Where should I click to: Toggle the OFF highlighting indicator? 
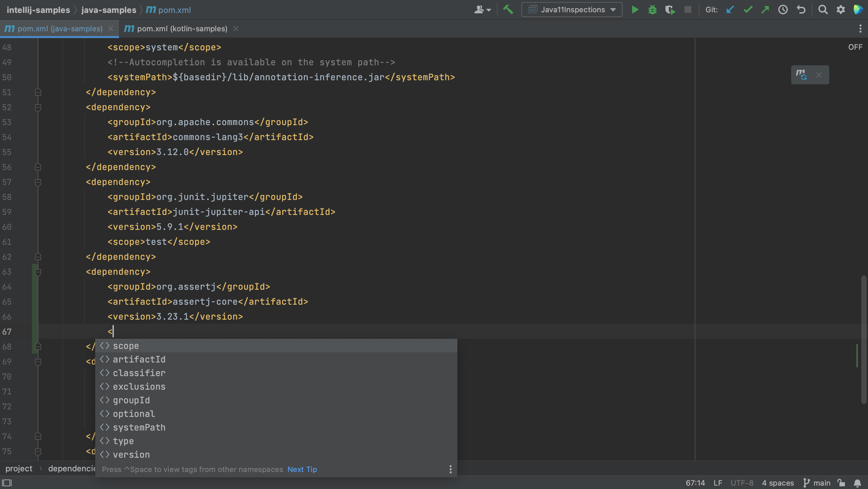click(855, 47)
